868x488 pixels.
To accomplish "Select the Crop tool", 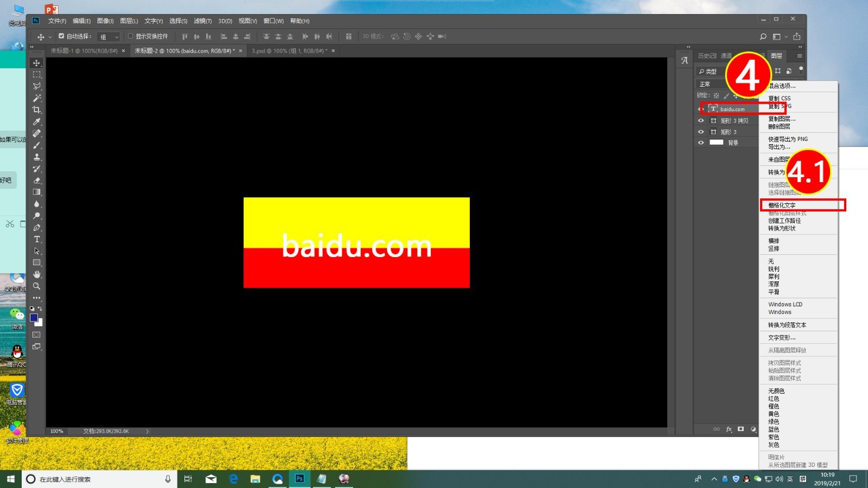I will pos(37,110).
